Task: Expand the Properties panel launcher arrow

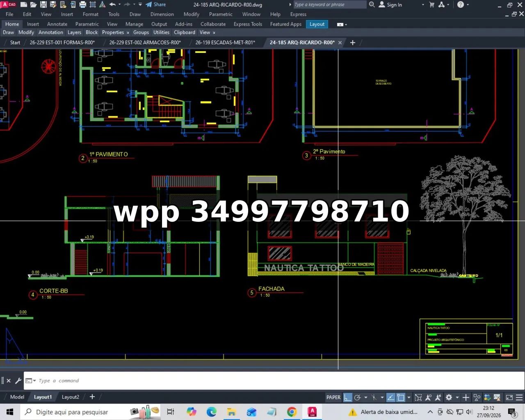Action: (128, 32)
